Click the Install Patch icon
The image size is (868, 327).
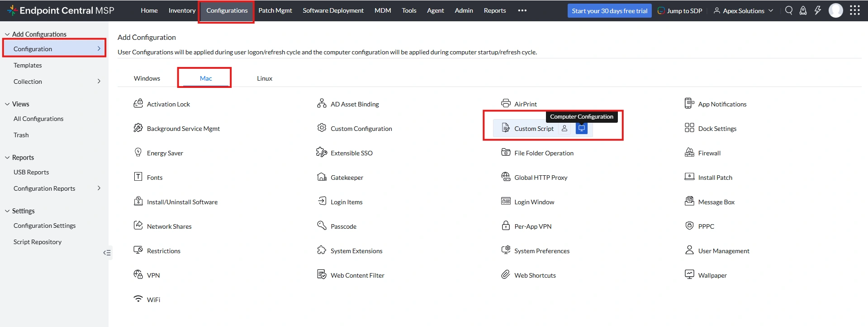[x=689, y=177]
